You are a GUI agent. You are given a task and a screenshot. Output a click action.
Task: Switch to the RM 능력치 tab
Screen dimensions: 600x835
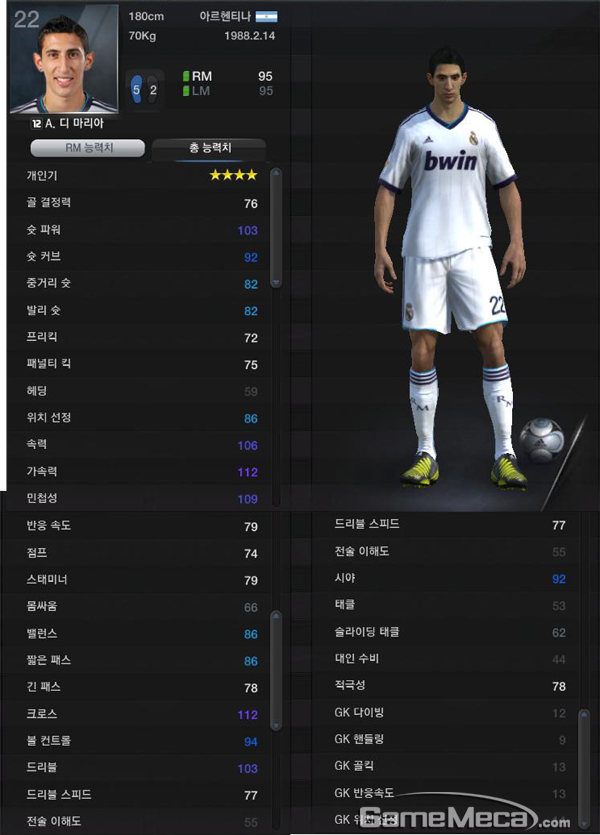[87, 148]
